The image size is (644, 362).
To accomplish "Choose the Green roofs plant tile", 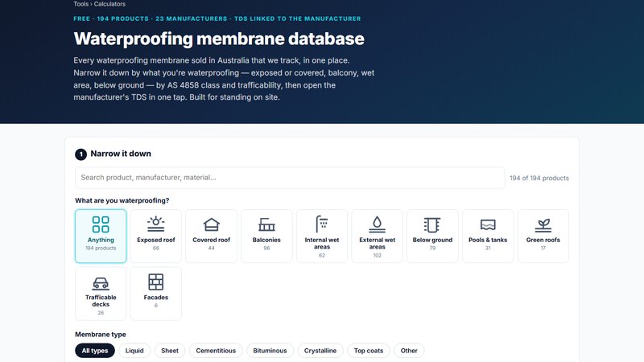I will point(543,236).
